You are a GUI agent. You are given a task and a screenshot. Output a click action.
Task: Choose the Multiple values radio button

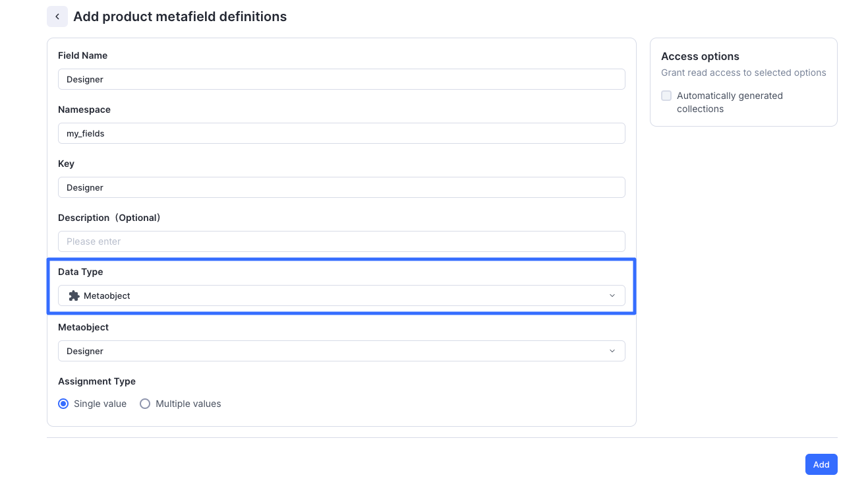pos(145,404)
